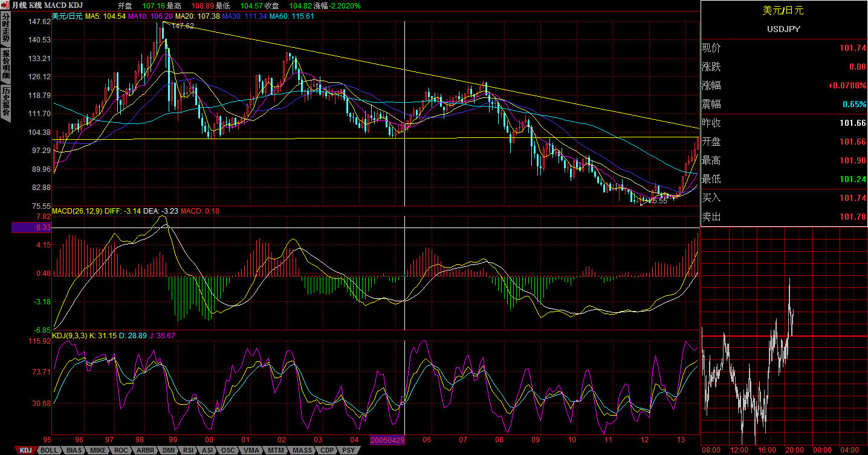Click the 涨幅 value +0.0788%
The height and width of the screenshot is (455, 868).
[x=847, y=85]
